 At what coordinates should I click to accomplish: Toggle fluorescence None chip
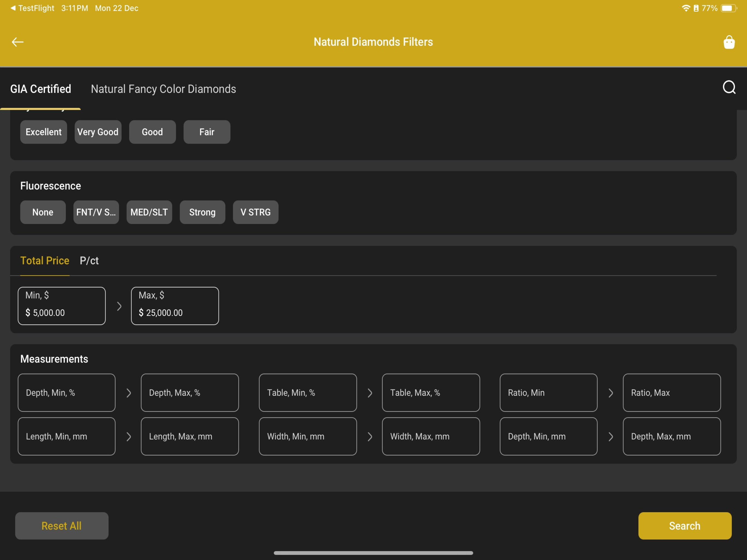click(x=43, y=212)
